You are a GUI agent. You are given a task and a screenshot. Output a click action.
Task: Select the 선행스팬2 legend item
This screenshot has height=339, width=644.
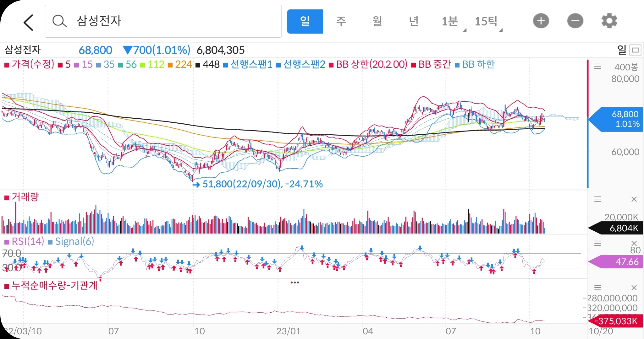click(300, 64)
